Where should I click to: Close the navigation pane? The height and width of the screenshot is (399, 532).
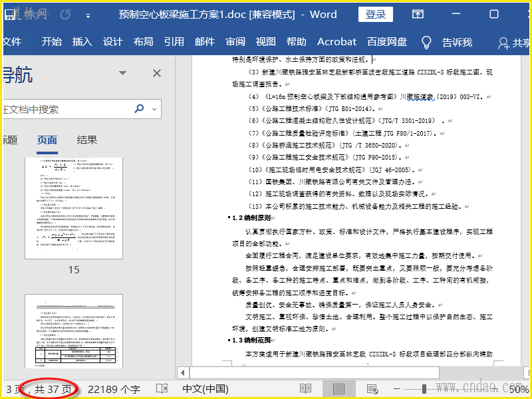point(157,73)
